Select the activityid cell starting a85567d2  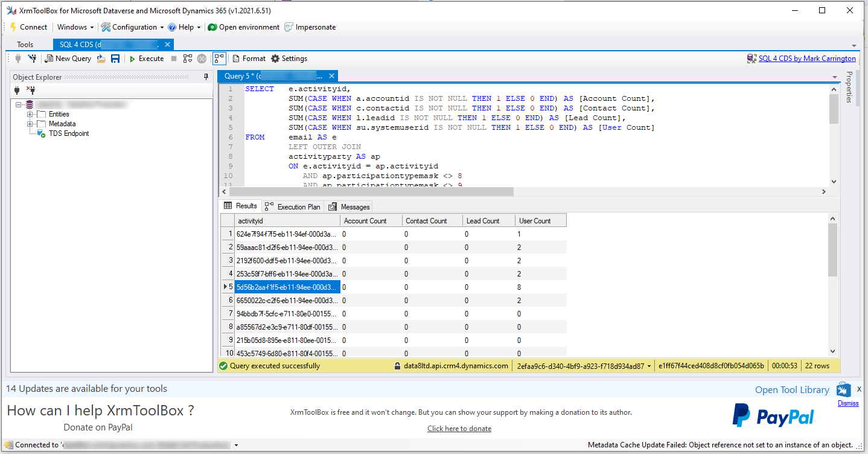click(287, 327)
